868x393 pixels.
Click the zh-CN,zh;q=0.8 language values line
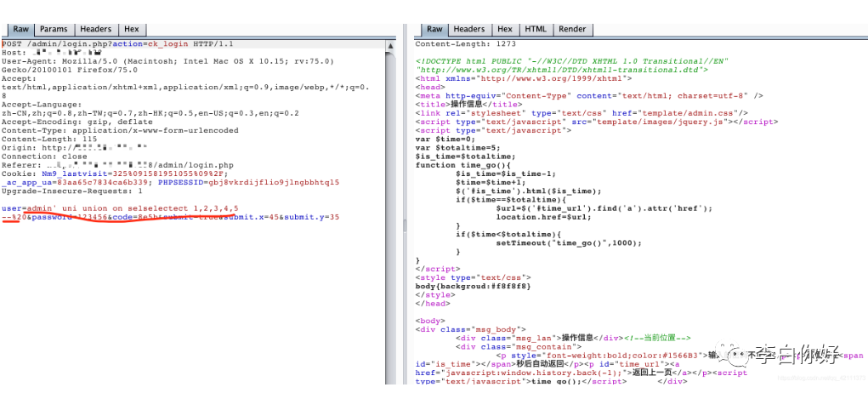[150, 113]
